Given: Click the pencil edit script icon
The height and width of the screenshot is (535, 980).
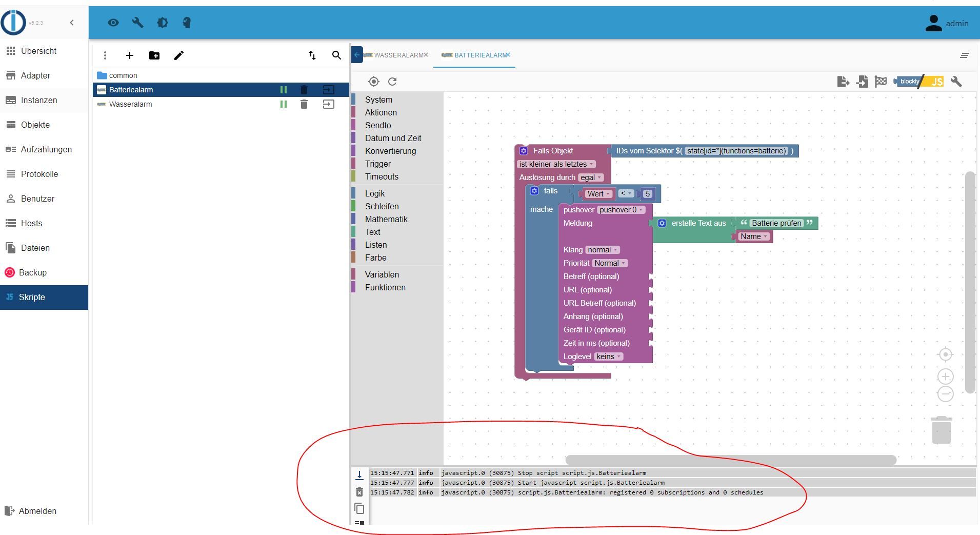Looking at the screenshot, I should [x=178, y=55].
